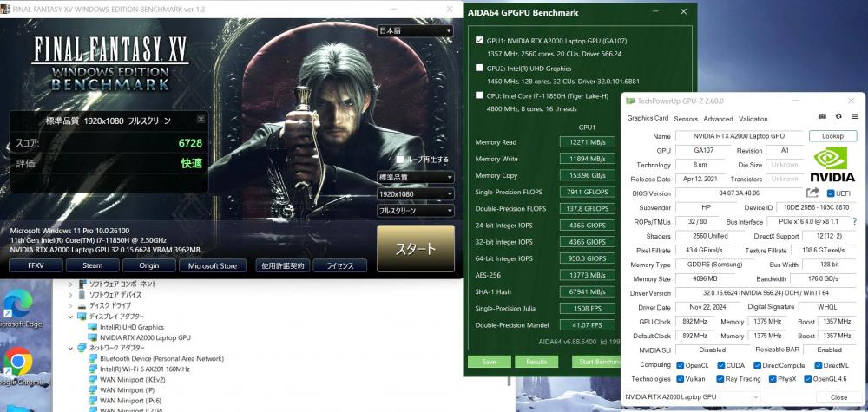Screen dimensions: 868x412
Task: Enable the GPU2 Intel UHD Graphics checkbox
Action: coord(480,68)
